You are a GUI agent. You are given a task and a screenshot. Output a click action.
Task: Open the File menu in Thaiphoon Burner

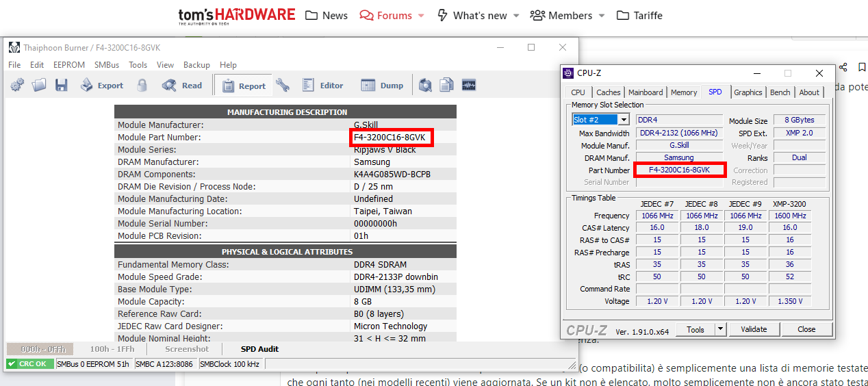pyautogui.click(x=14, y=65)
